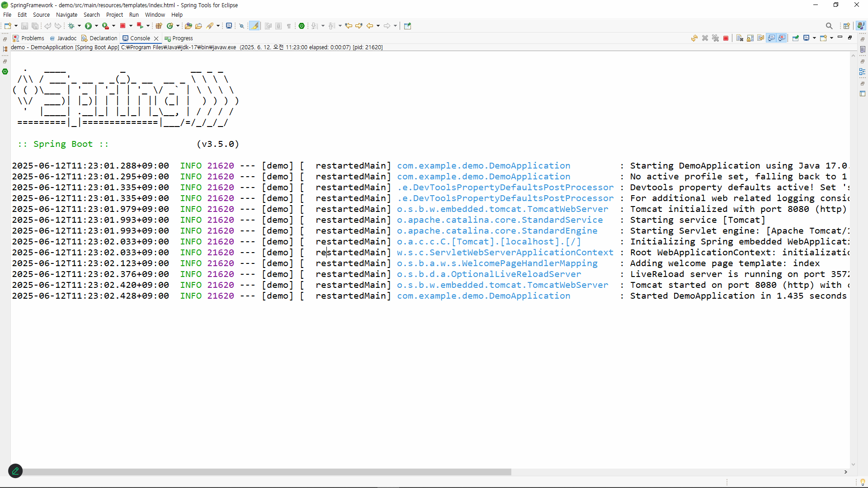The width and height of the screenshot is (868, 488).
Task: Toggle Scroll Lock in Console toolbar
Action: pos(750,38)
